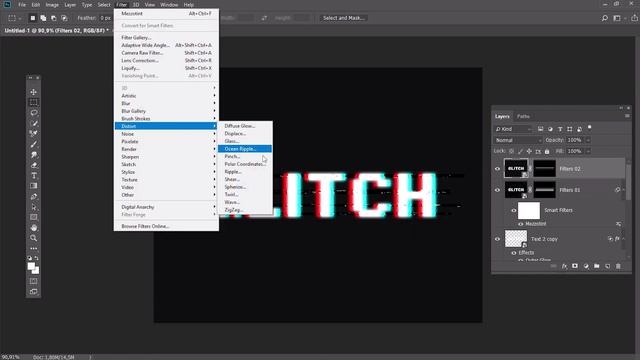Switch to the Paths tab
The image size is (640, 360).
523,116
